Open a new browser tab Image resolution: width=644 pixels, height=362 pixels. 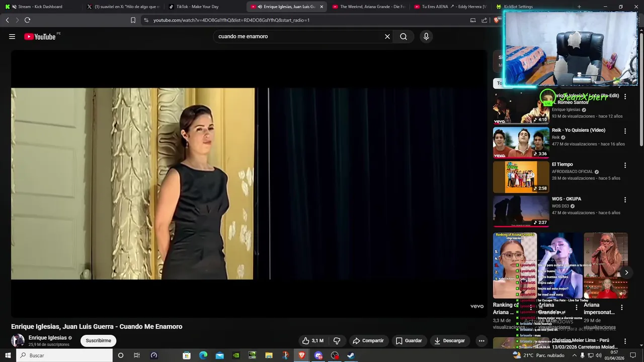[579, 7]
